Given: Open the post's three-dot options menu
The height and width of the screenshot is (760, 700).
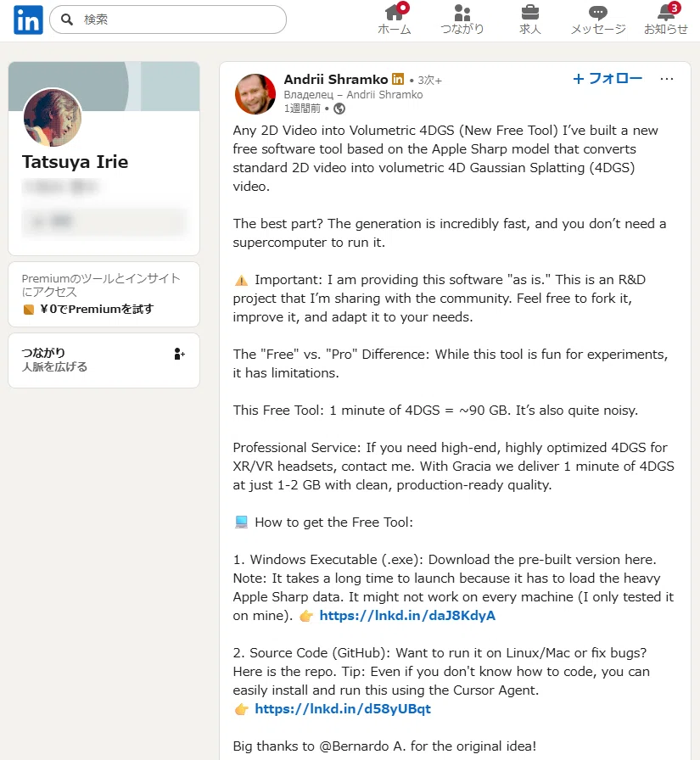Looking at the screenshot, I should 667,79.
